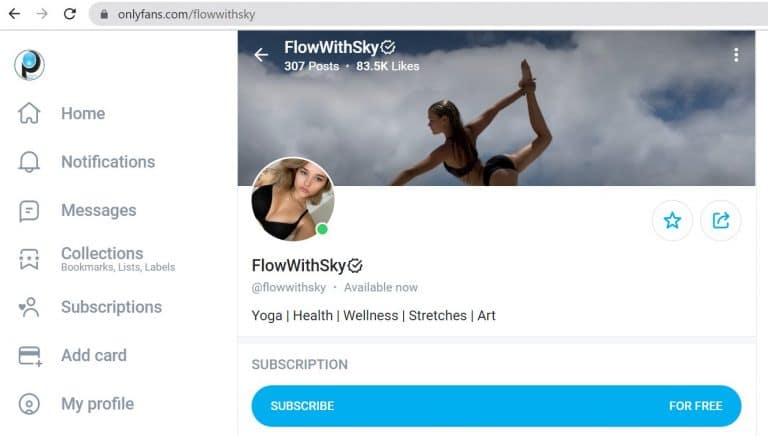The width and height of the screenshot is (768, 436).
Task: Click the browser address bar URL
Action: [186, 14]
